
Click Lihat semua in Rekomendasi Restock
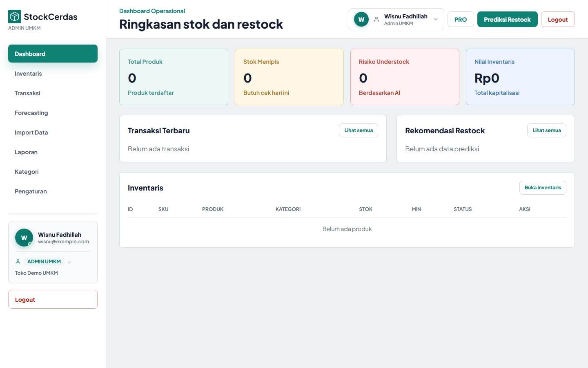546,130
